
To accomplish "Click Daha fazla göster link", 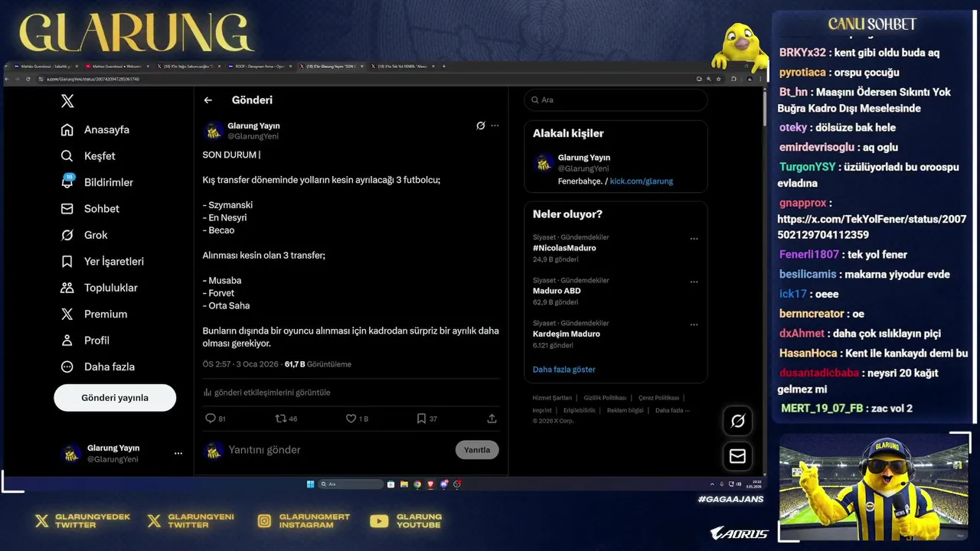I will (x=564, y=370).
